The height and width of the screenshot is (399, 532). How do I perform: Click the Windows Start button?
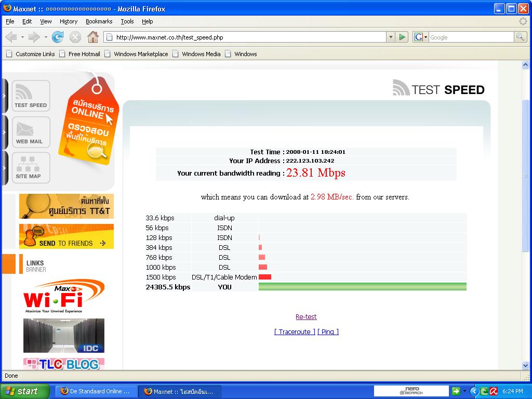pyautogui.click(x=25, y=391)
